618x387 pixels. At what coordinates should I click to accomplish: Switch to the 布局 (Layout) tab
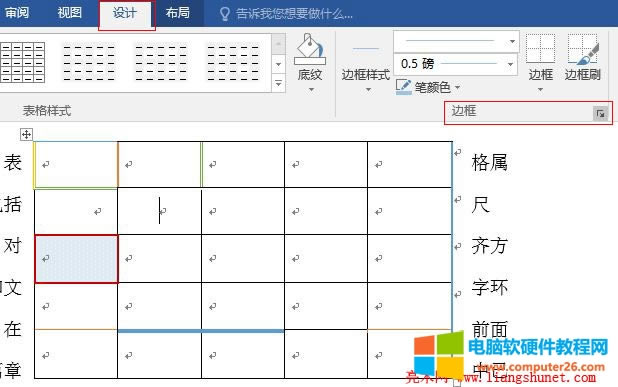coord(178,13)
